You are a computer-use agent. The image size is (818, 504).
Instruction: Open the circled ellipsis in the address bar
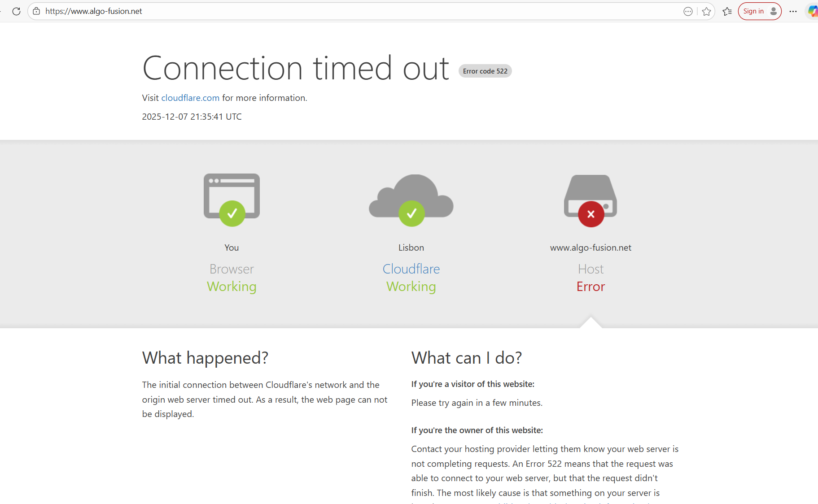pyautogui.click(x=687, y=11)
